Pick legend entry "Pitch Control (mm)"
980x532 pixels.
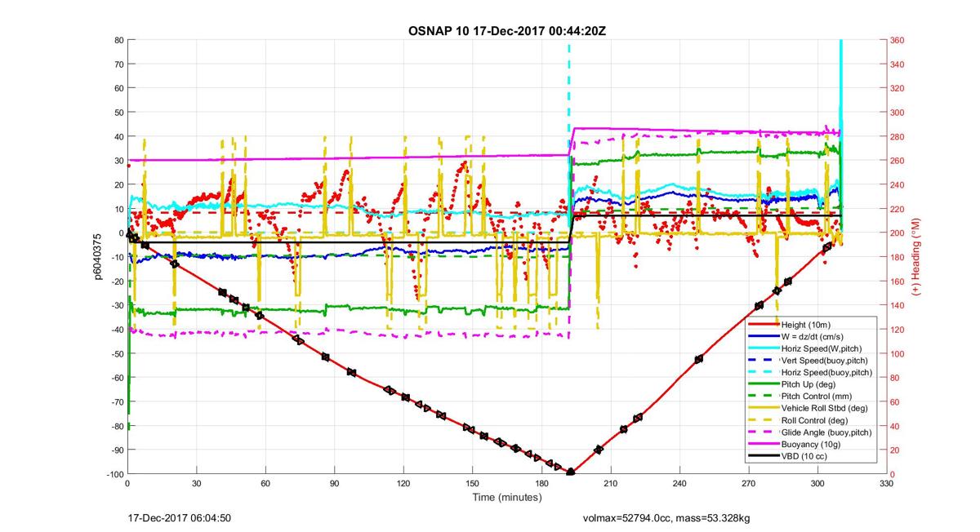click(x=817, y=396)
